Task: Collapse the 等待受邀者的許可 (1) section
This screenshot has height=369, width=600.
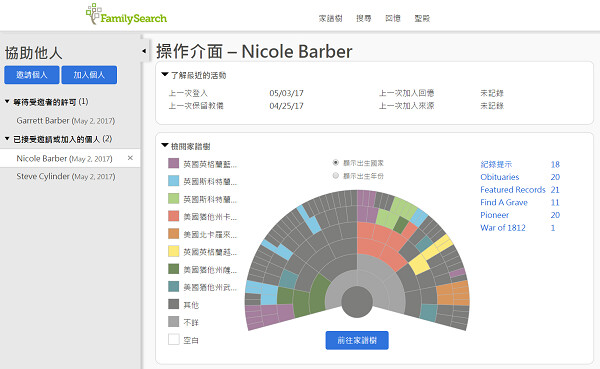Action: click(x=7, y=101)
